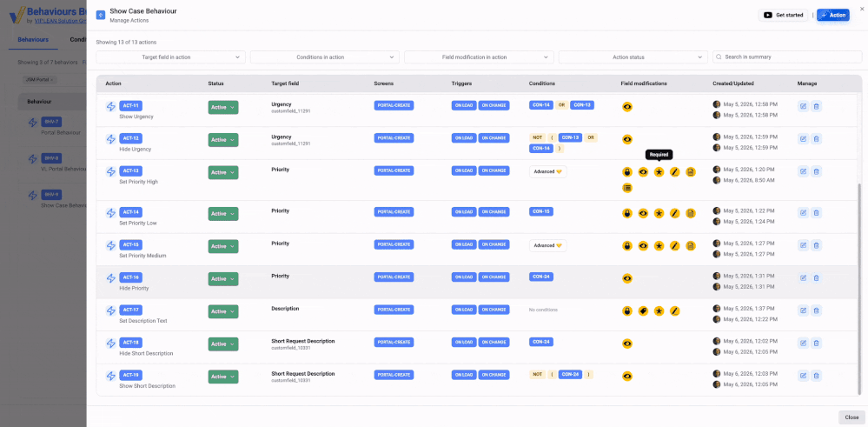This screenshot has height=427, width=868.
Task: Switch to the Behaviours tab in background
Action: (x=33, y=40)
